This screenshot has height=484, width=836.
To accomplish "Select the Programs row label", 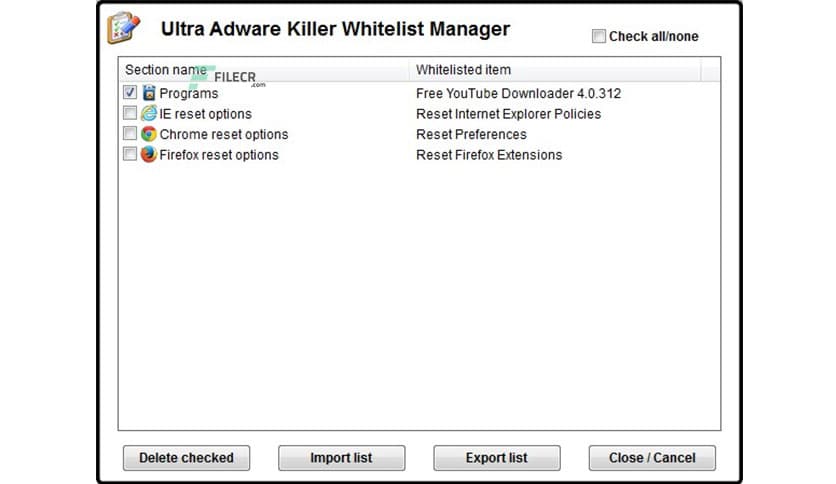I will pyautogui.click(x=189, y=93).
